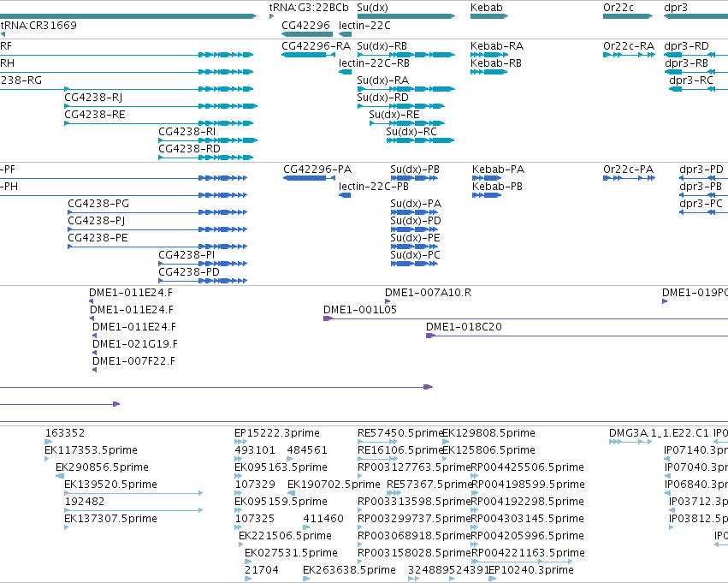Select clone DME1-021G19.F
This screenshot has height=583, width=728.
point(135,344)
